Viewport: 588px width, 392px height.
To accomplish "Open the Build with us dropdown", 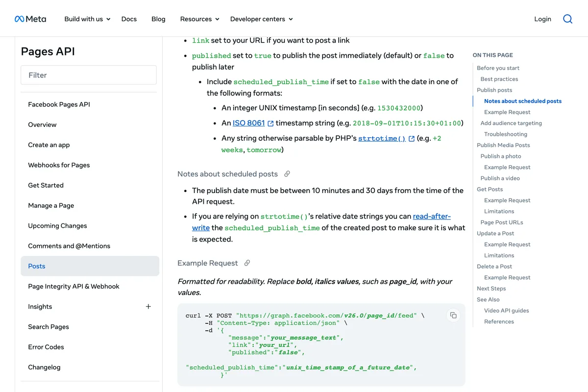I will [87, 19].
